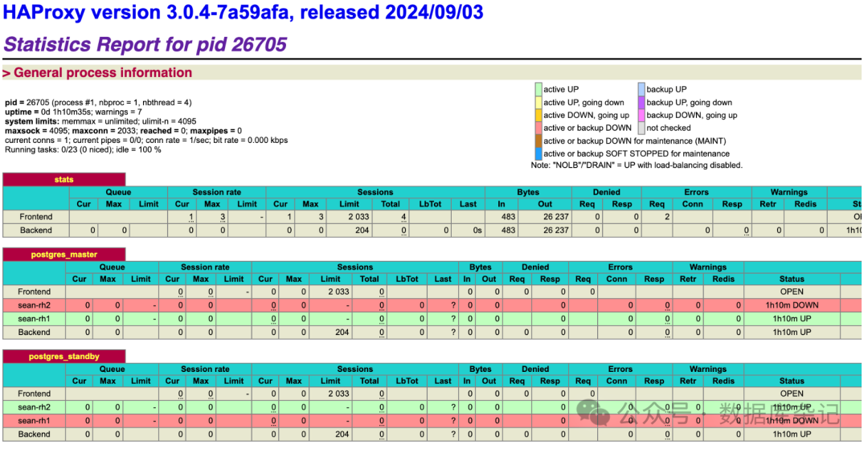868x449 pixels.
Task: Click the NOLB/DRAIN note under the legend
Action: [637, 165]
